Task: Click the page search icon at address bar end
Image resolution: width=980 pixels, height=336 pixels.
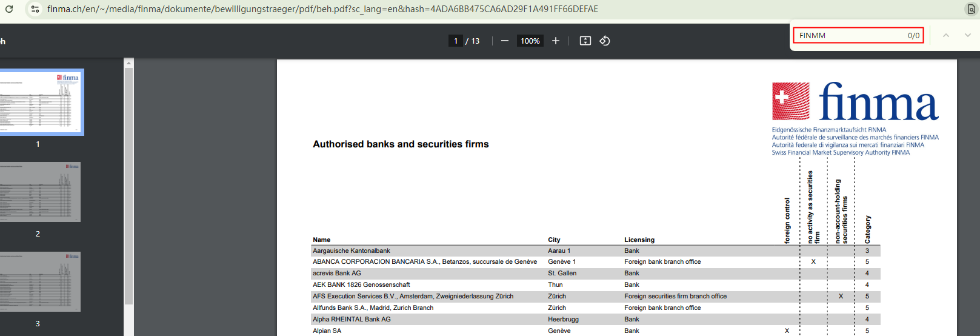Action: 972,9
